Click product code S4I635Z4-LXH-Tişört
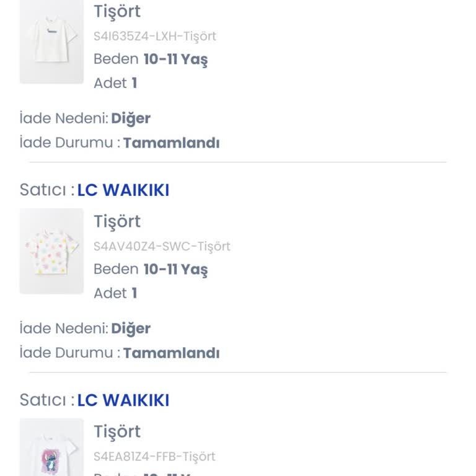Screen dimensions: 476x476 (x=155, y=36)
